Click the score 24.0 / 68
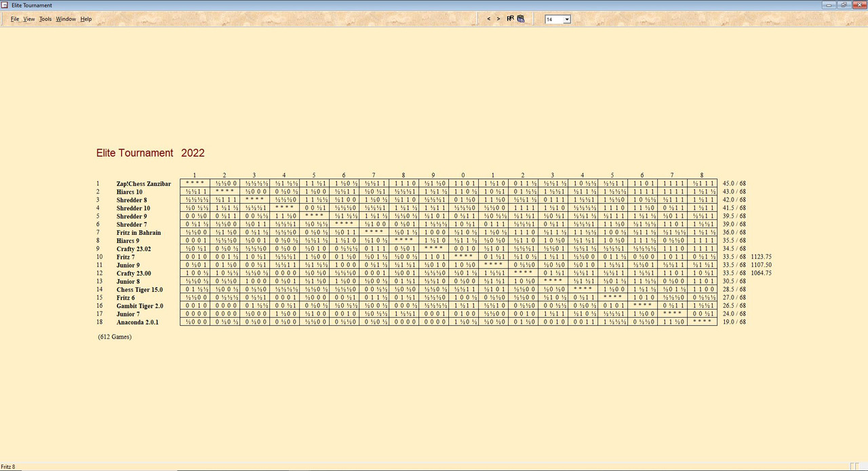This screenshot has width=868, height=471. pyautogui.click(x=734, y=314)
